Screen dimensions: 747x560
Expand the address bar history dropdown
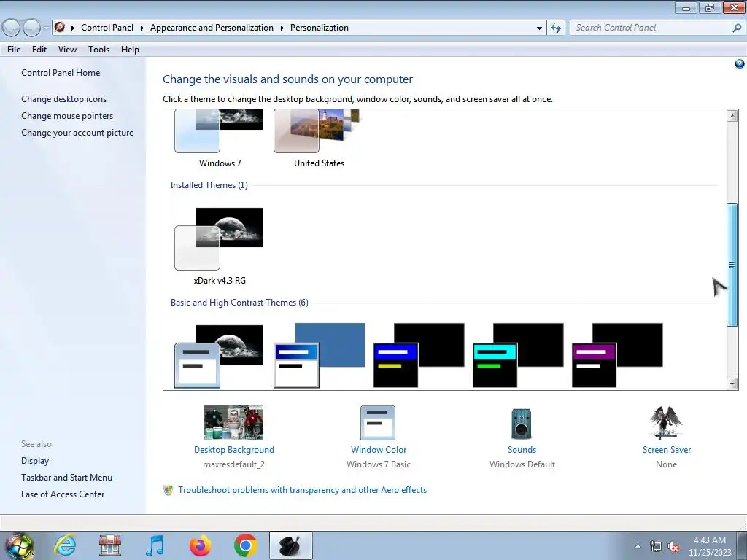coord(539,28)
